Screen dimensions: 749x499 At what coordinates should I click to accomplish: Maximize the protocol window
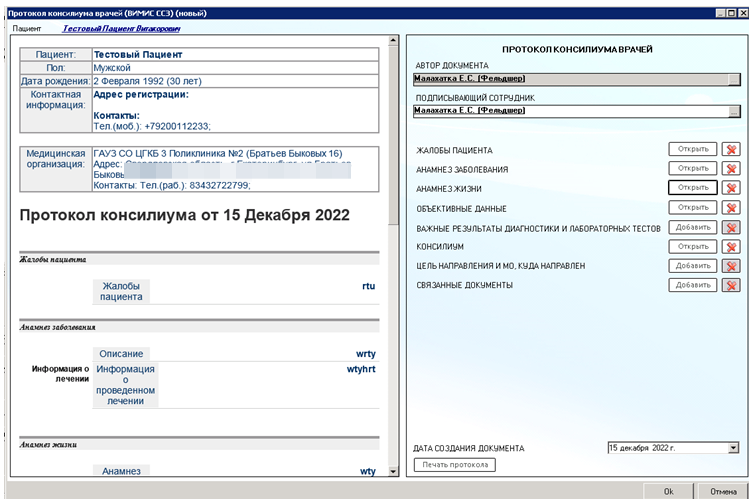coord(731,13)
